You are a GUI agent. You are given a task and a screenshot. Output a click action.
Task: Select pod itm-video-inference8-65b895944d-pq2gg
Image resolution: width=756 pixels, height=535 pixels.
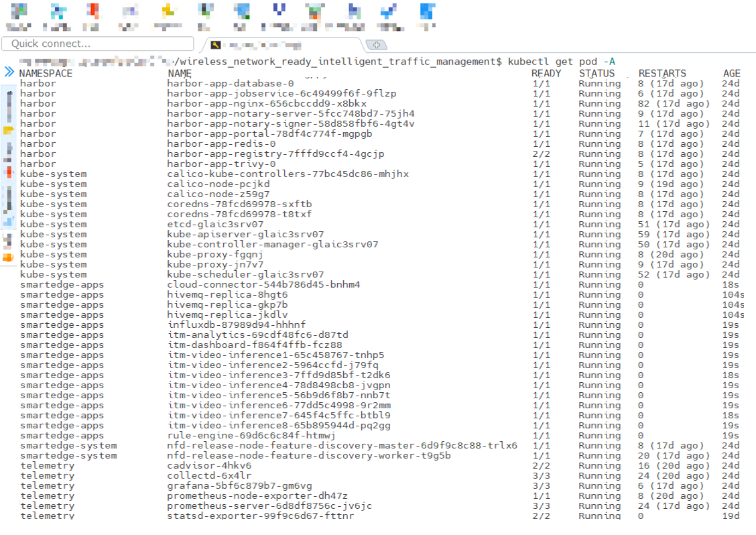pyautogui.click(x=279, y=426)
